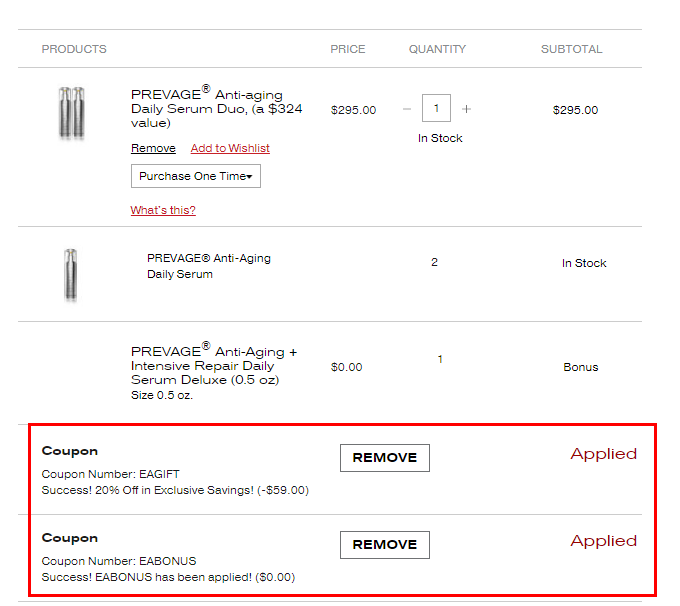The height and width of the screenshot is (606, 680).
Task: Decrease quantity with the minus icon
Action: (x=406, y=109)
